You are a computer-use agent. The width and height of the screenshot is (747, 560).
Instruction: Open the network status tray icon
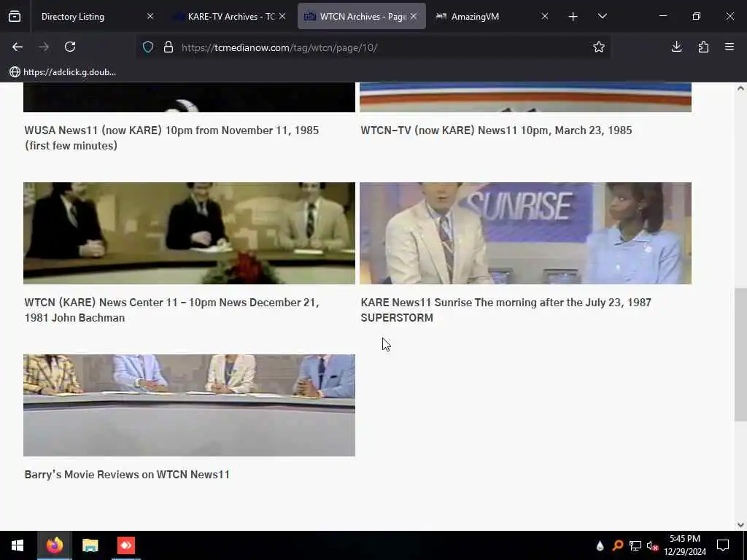click(635, 545)
